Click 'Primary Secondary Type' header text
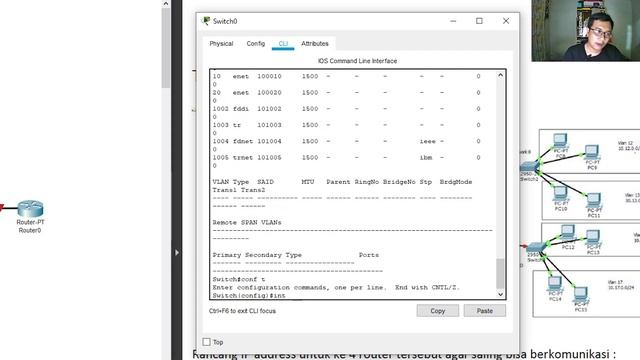The image size is (640, 360). click(x=257, y=255)
